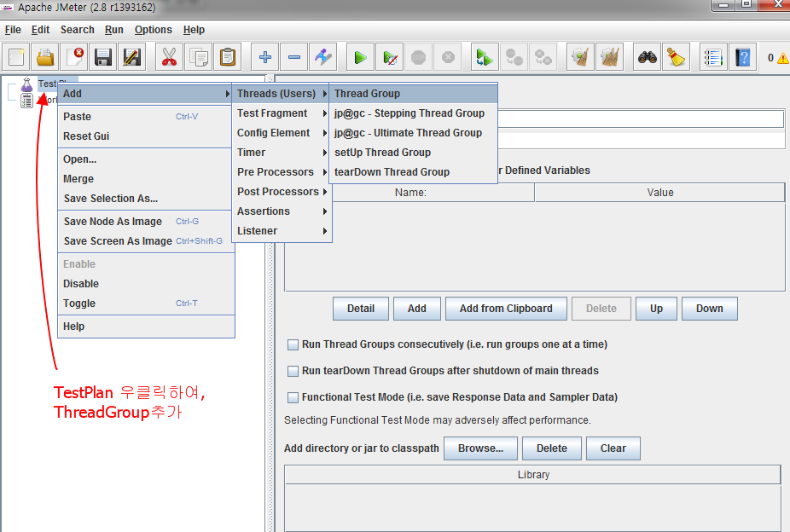The image size is (790, 532).
Task: Start test without pauses icon
Action: pyautogui.click(x=390, y=57)
